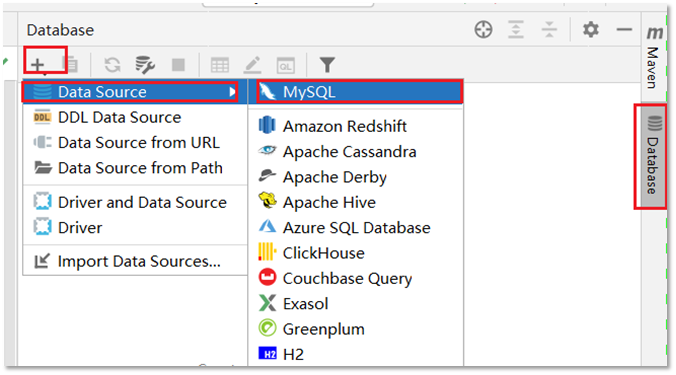The width and height of the screenshot is (676, 375).
Task: Click Expand All icon in panel header
Action: (516, 30)
